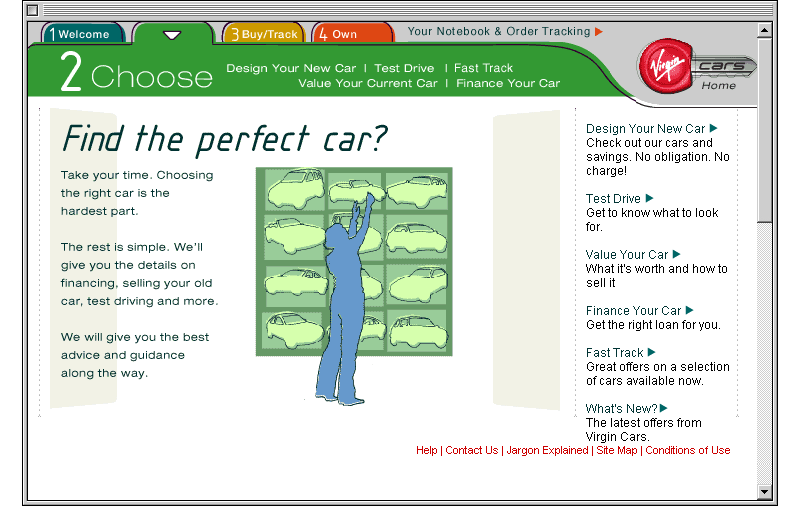Visit the Site Map link

click(x=616, y=450)
